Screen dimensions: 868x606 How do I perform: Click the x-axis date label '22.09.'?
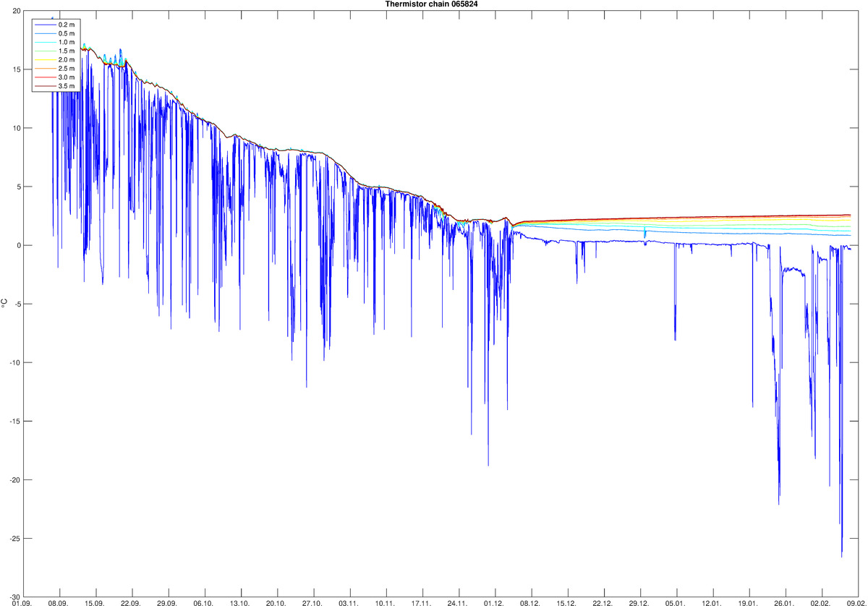click(x=130, y=602)
